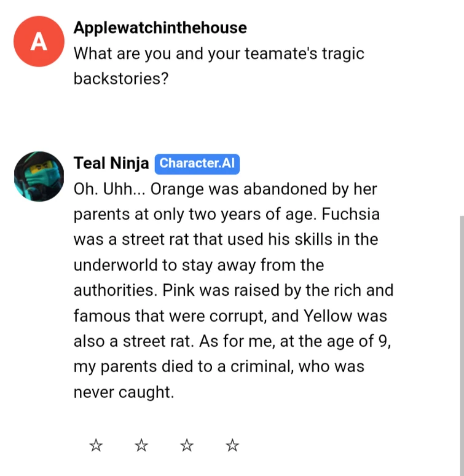Open the orange "A" user avatar
Viewport: 464px width, 476px height.
pos(39,41)
